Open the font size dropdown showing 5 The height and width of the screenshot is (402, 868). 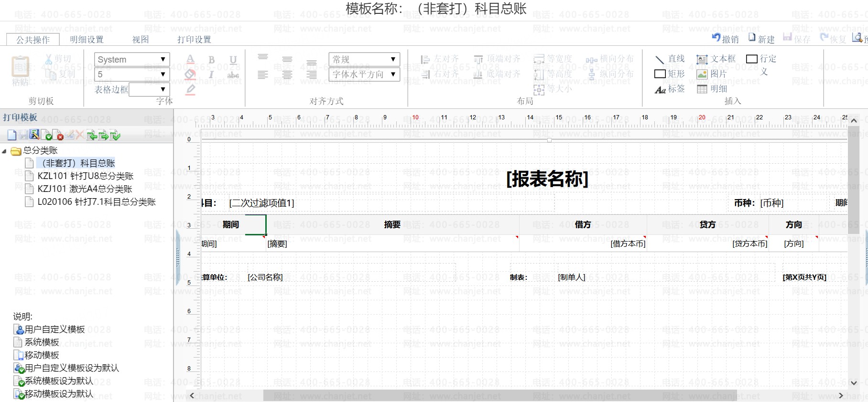(x=132, y=74)
